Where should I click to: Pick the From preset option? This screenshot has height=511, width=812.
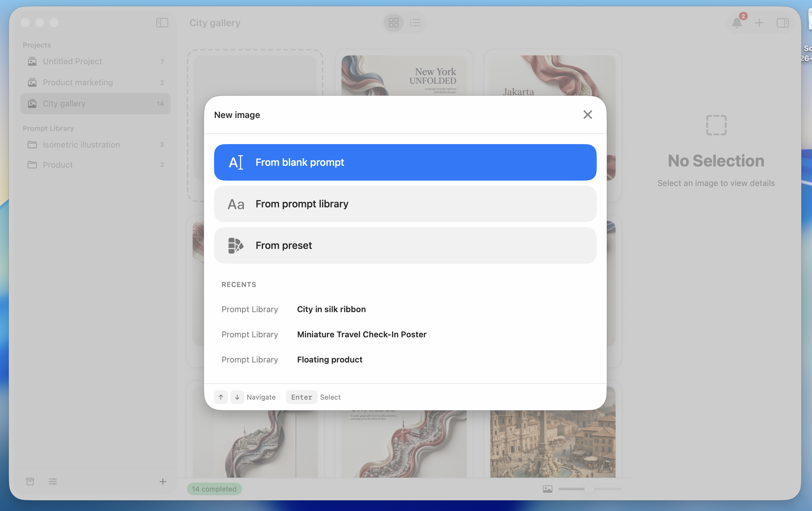point(405,245)
